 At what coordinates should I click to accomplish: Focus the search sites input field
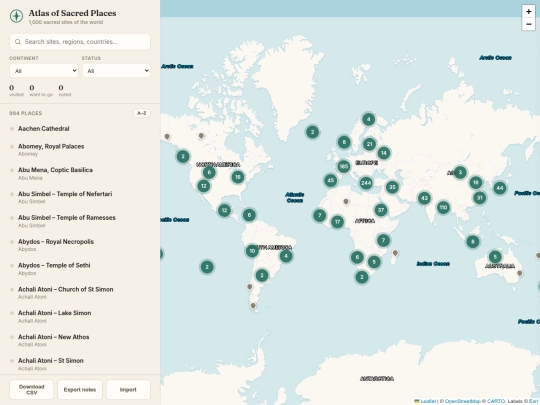point(80,42)
